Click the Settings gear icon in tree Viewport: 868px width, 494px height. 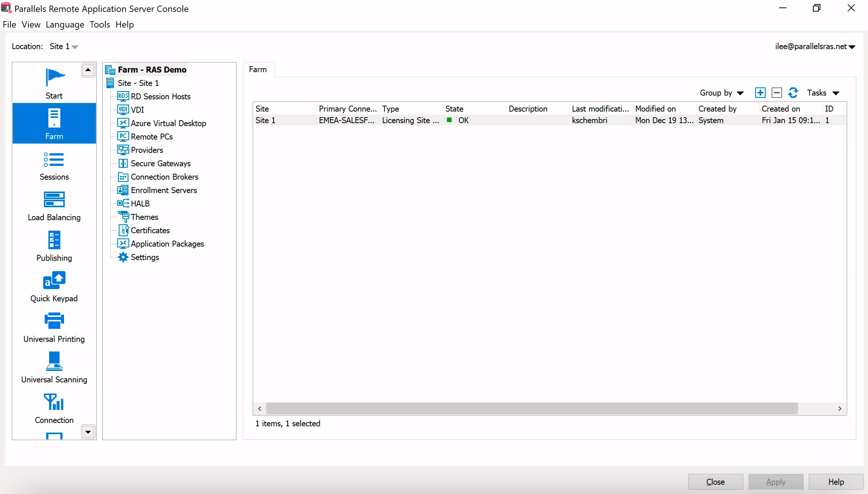(x=123, y=257)
